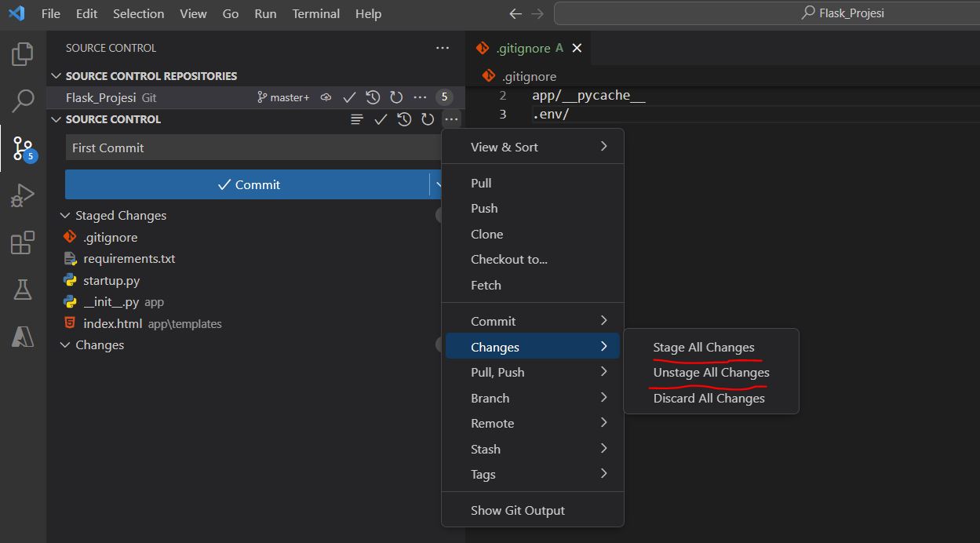Select Stage All Changes
The width and height of the screenshot is (980, 543).
(x=704, y=348)
